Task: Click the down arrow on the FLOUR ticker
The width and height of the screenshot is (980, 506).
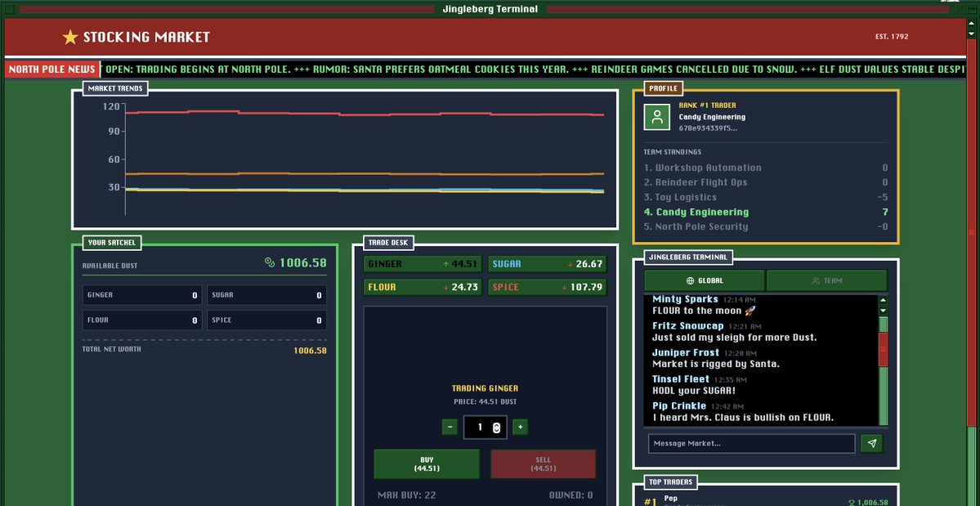Action: 445,288
